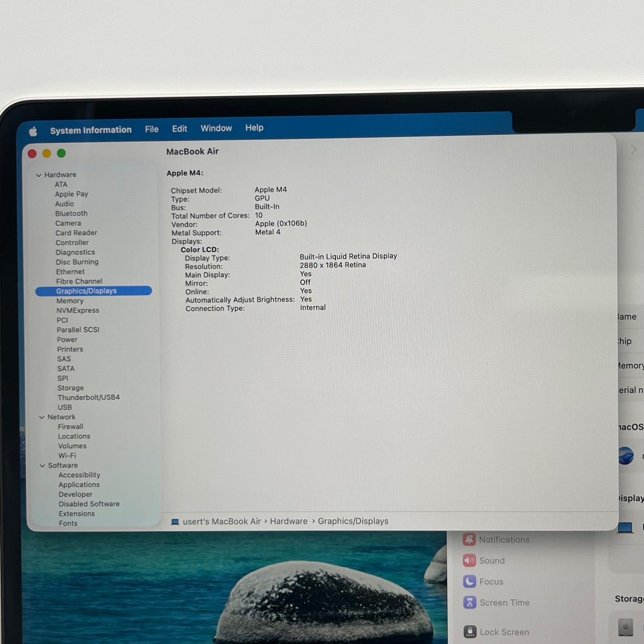This screenshot has width=644, height=644.
Task: Click the Sound speaker icon
Action: [469, 561]
